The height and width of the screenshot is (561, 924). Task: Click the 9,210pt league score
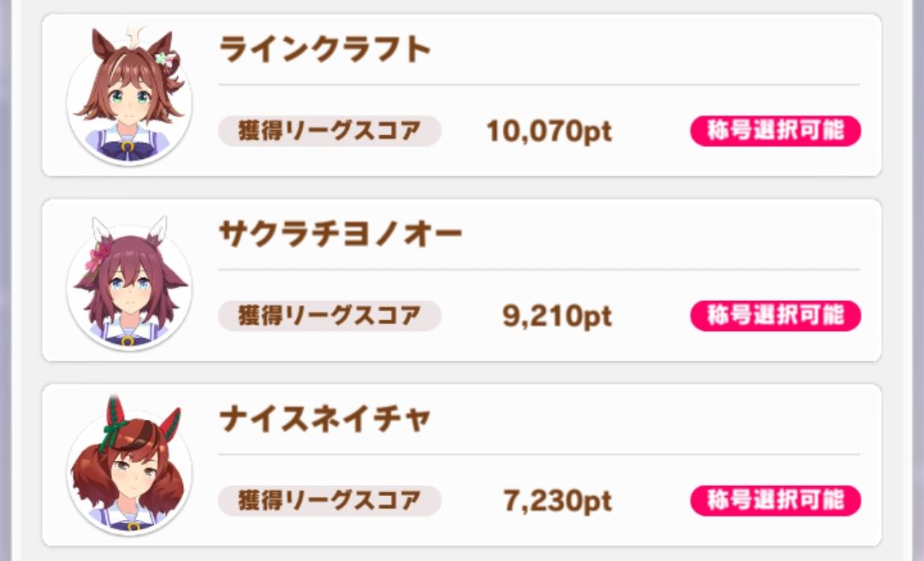click(x=557, y=316)
